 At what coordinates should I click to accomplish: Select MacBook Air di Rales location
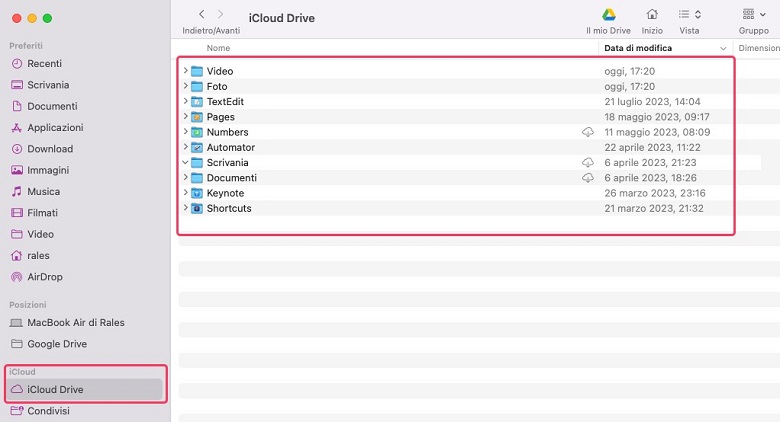[x=67, y=323]
